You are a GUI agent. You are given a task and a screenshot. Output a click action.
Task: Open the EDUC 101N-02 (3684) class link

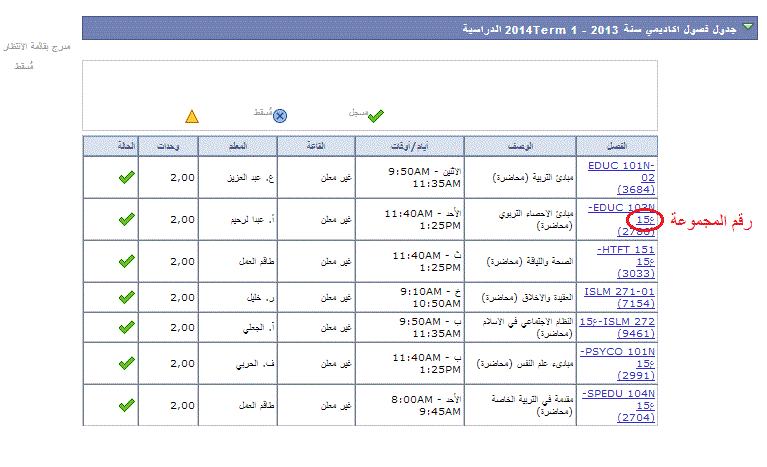click(x=620, y=174)
